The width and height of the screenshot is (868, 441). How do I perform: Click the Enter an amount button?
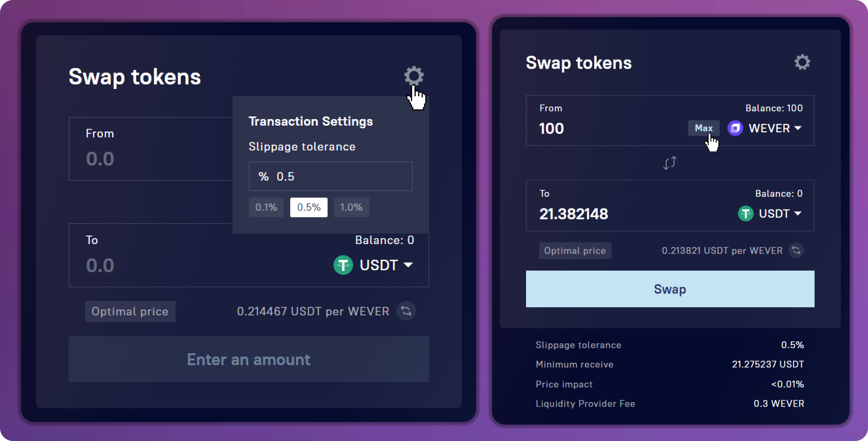point(249,359)
